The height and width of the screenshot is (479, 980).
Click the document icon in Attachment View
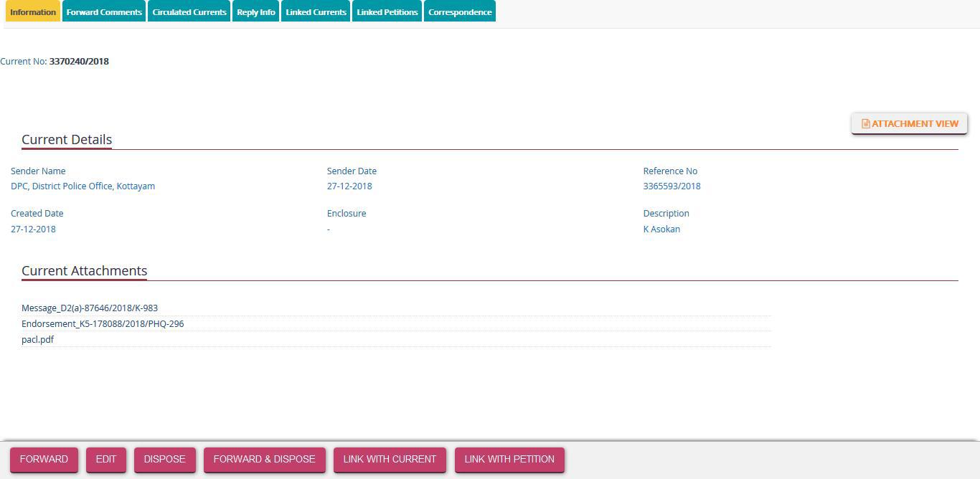[x=865, y=123]
